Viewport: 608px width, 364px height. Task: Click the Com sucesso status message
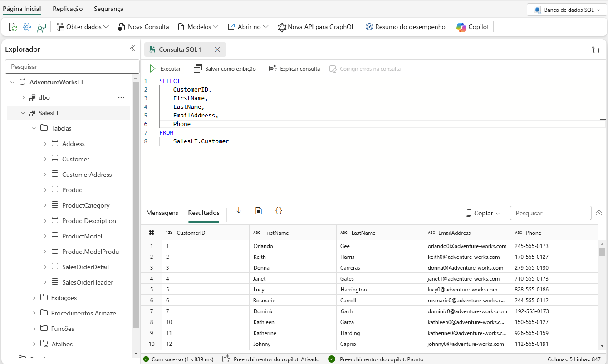[x=178, y=359]
